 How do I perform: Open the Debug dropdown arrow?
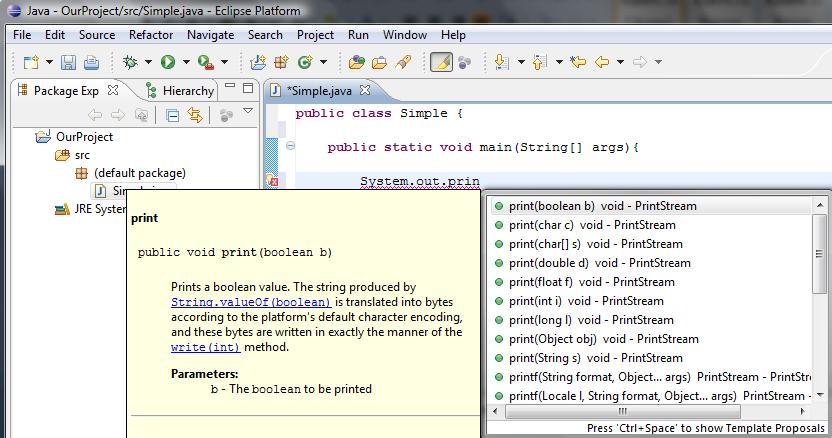pyautogui.click(x=149, y=62)
